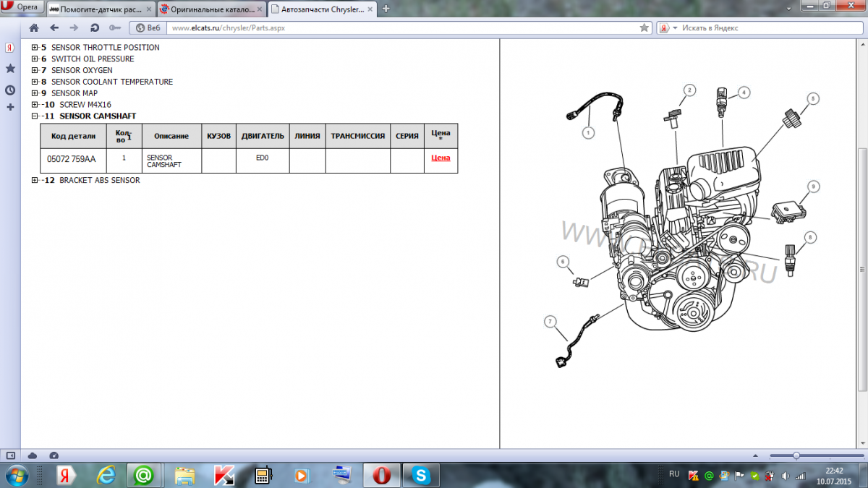Collapse item 11 Sensor Camshaft

[35, 116]
